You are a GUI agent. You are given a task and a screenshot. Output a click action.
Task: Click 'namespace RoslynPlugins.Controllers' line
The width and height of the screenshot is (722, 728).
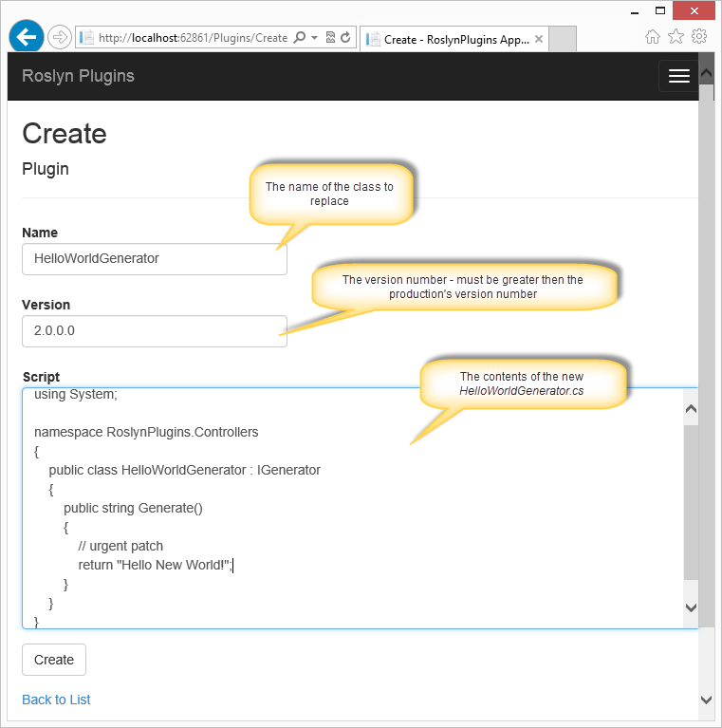(146, 432)
